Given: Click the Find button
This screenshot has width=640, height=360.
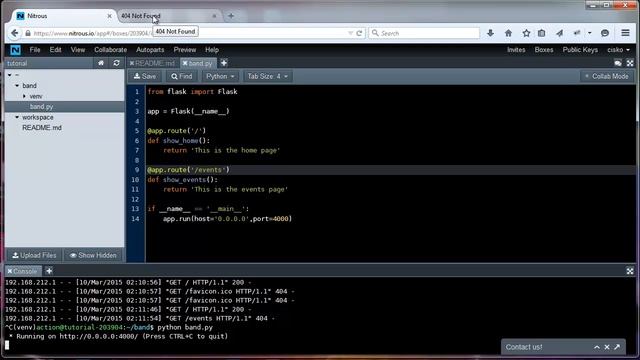Looking at the screenshot, I should point(182,76).
